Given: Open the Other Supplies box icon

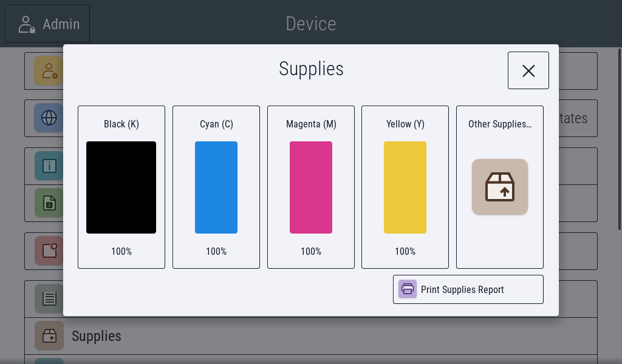Looking at the screenshot, I should tap(499, 187).
